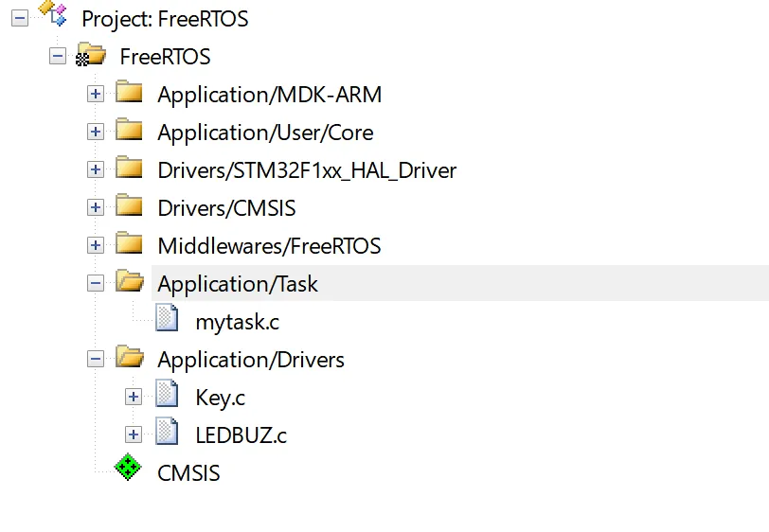Click the Key.c file icon
Viewport: 769px width, 532px height.
coord(167,395)
